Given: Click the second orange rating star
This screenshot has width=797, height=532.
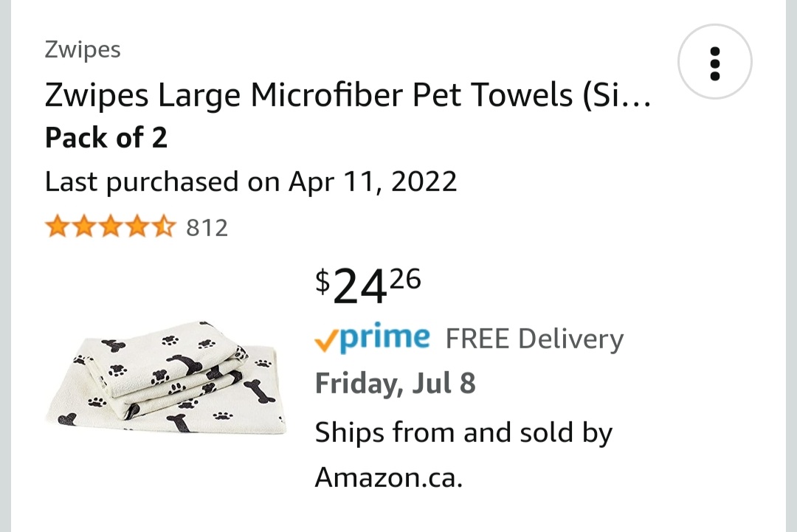Looking at the screenshot, I should click(84, 227).
